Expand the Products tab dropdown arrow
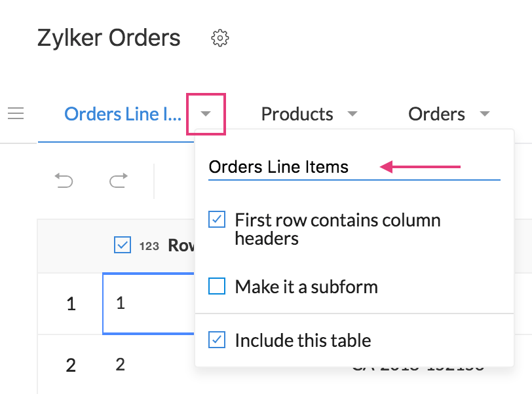This screenshot has height=394, width=532. coord(352,115)
